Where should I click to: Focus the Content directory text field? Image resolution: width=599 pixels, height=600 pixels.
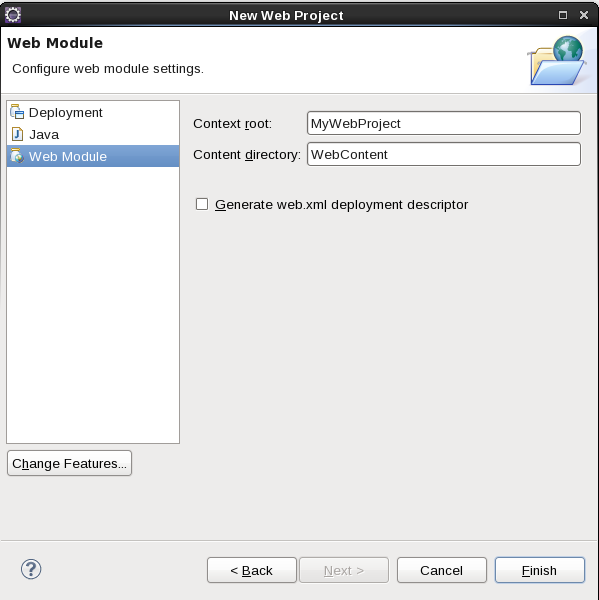tap(444, 154)
